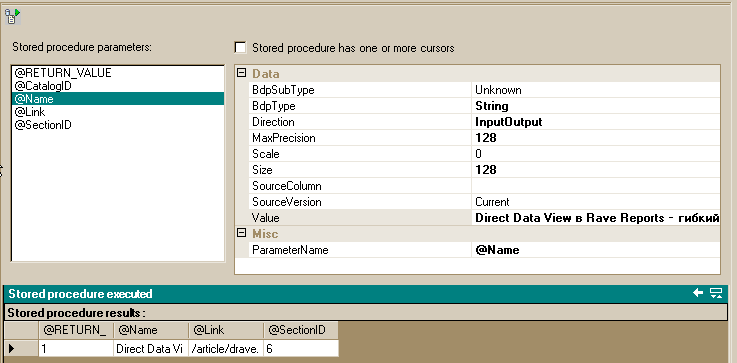Image resolution: width=737 pixels, height=363 pixels.
Task: Select the @Link parameter
Action: [30, 112]
